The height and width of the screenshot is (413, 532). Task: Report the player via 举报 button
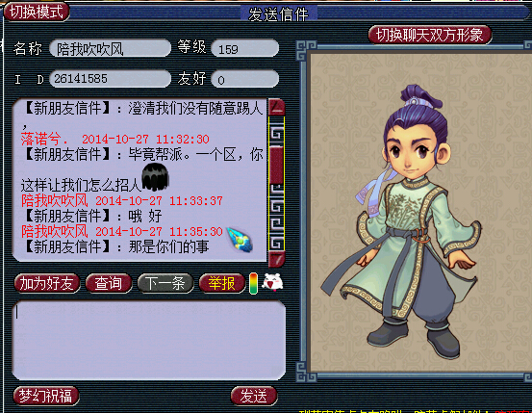pyautogui.click(x=222, y=283)
